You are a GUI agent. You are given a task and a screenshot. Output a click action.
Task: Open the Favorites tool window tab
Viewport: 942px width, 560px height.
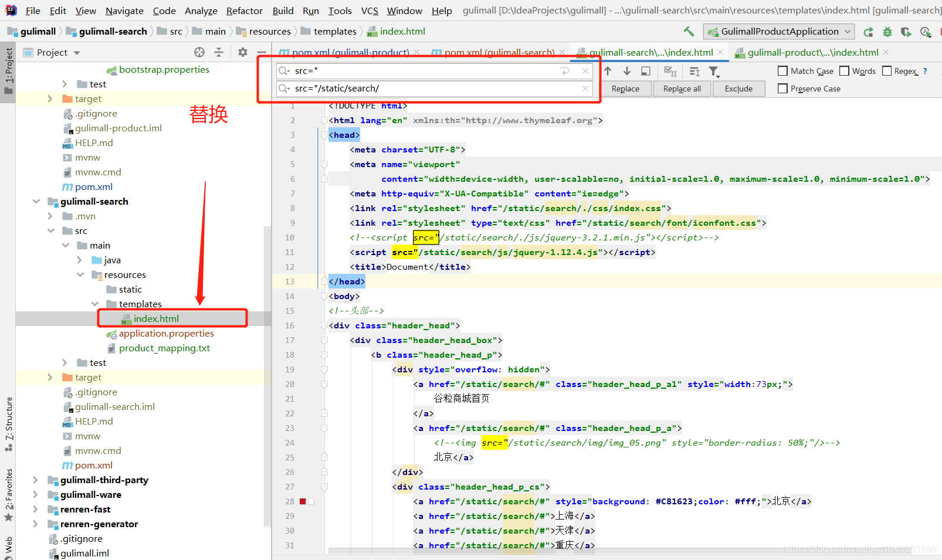point(8,495)
